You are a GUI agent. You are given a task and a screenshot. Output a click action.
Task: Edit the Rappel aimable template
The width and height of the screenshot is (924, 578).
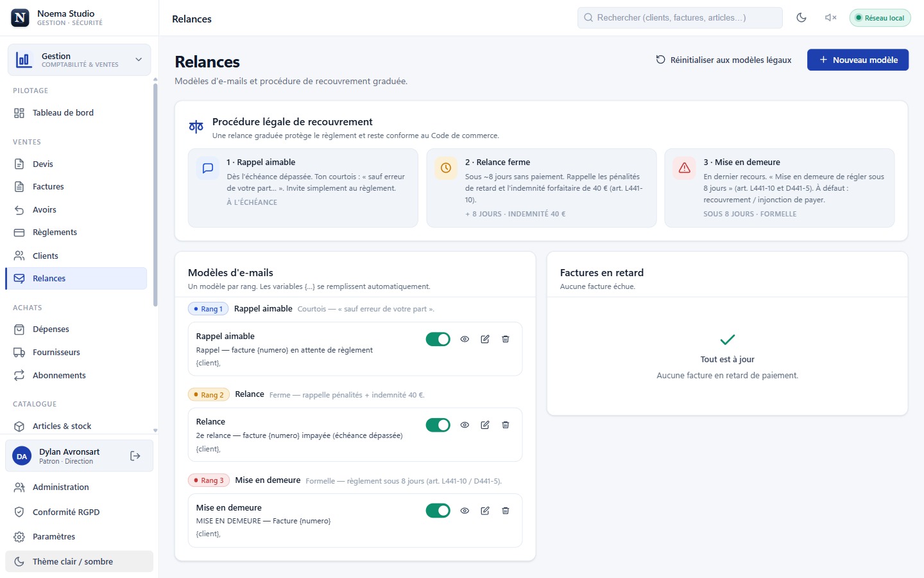point(485,339)
